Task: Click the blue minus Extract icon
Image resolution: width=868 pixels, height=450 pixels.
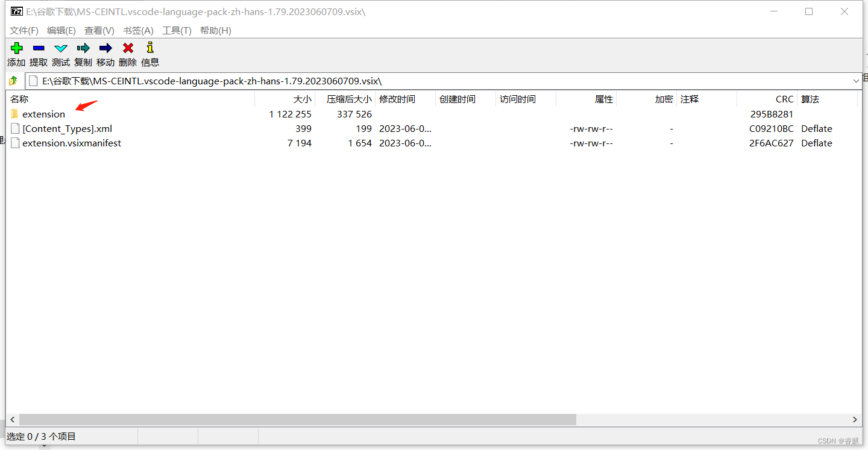Action: 39,48
